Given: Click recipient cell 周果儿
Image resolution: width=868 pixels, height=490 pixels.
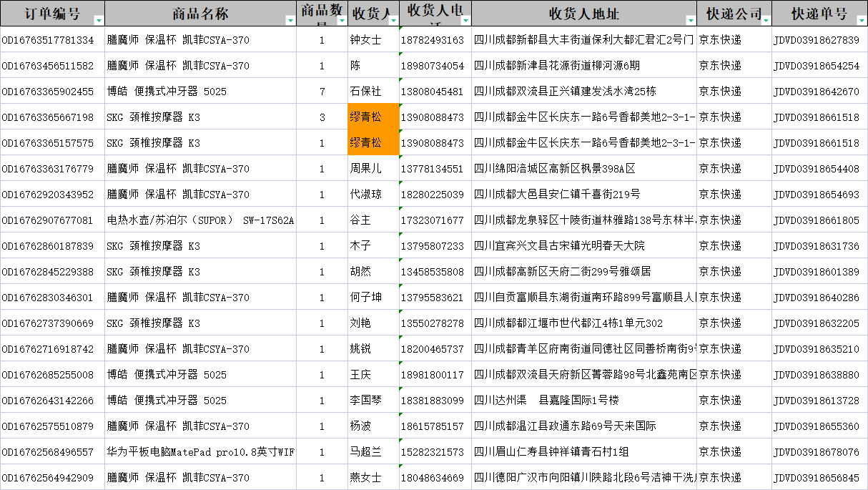Looking at the screenshot, I should click(x=373, y=168).
